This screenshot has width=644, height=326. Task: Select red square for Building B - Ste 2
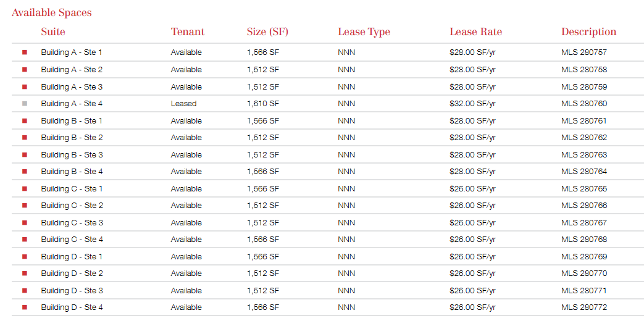(x=25, y=138)
